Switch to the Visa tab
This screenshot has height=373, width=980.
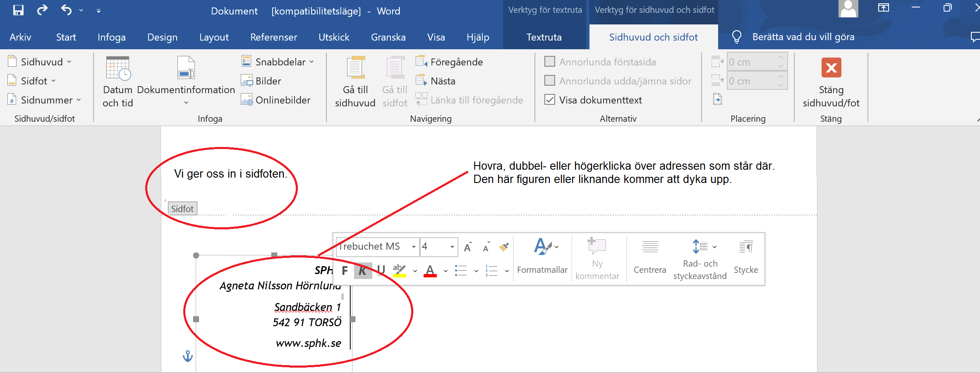pos(436,37)
